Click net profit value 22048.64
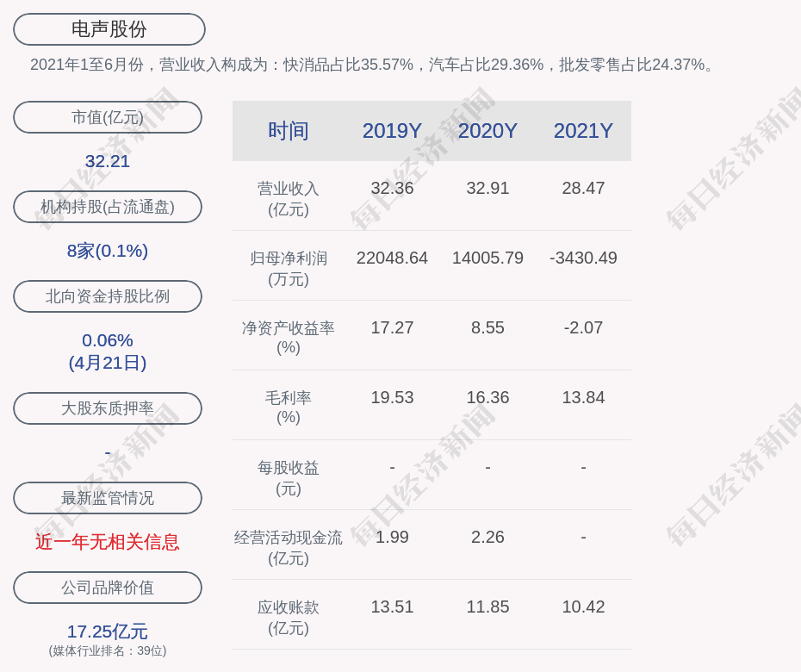 pos(392,258)
